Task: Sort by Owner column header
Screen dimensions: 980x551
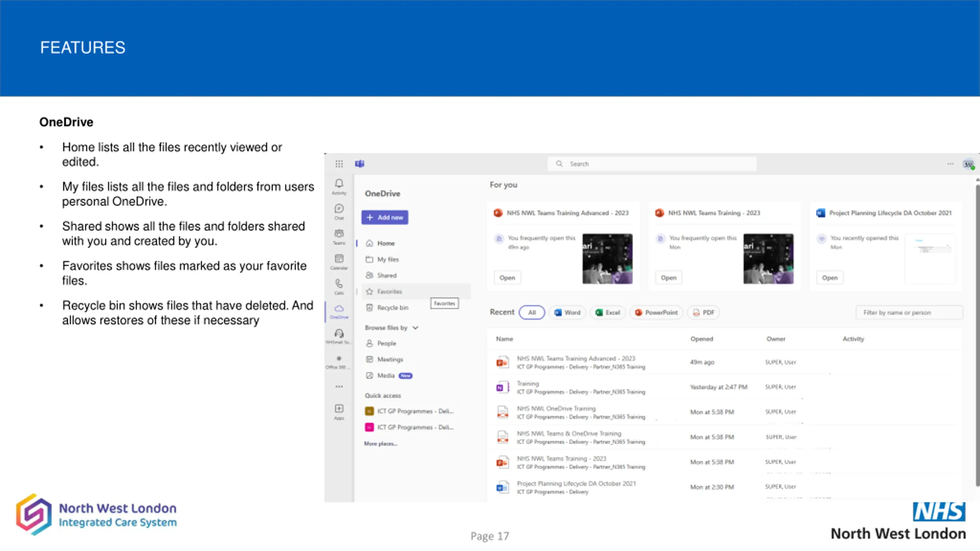Action: (x=776, y=339)
